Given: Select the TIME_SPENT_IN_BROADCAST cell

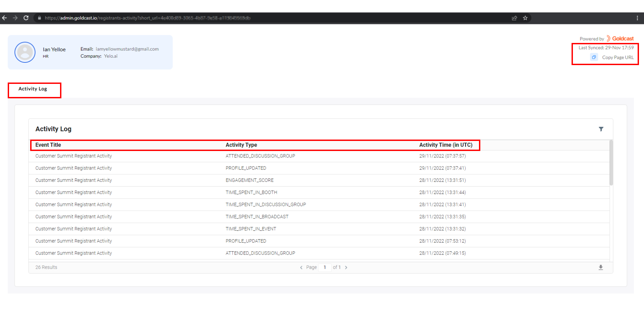Looking at the screenshot, I should click(257, 217).
